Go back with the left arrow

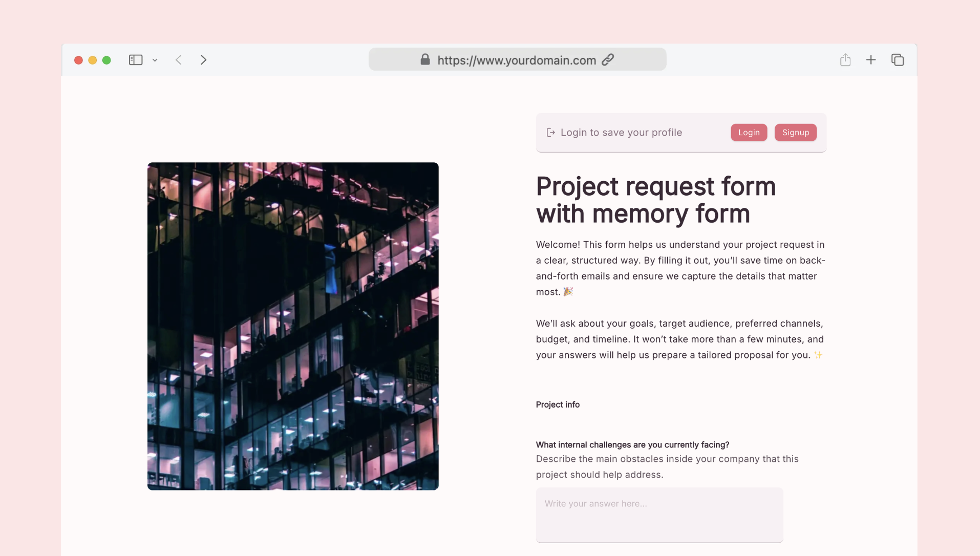(x=179, y=60)
